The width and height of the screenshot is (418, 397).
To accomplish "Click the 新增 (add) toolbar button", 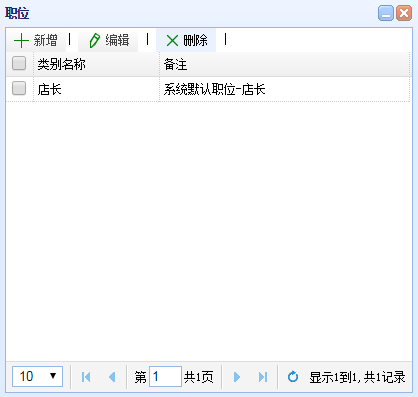I will (36, 40).
